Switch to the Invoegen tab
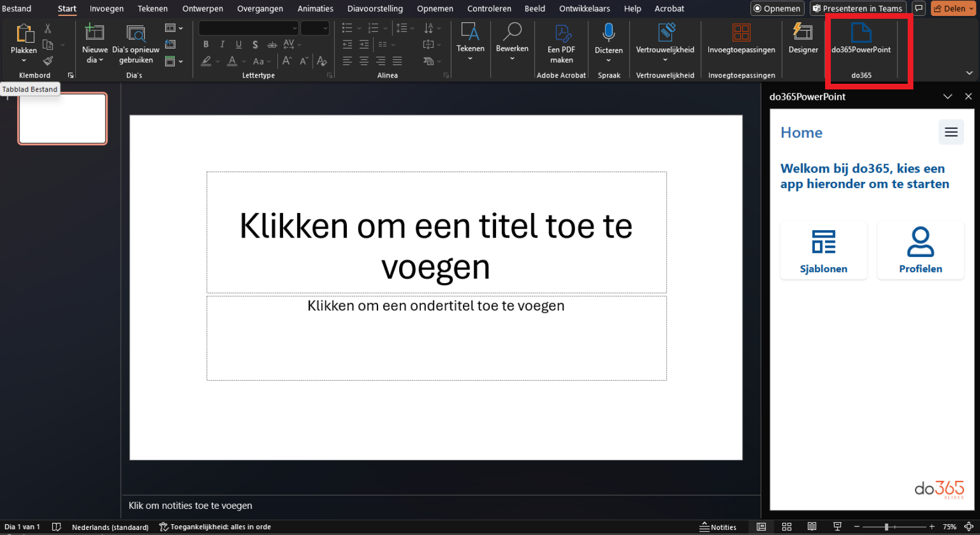 click(106, 9)
